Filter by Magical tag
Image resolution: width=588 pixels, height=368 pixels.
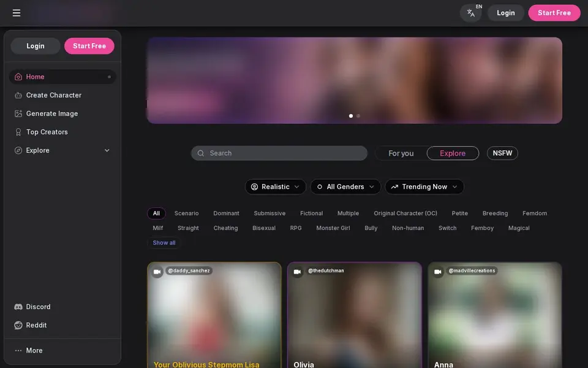pos(519,228)
